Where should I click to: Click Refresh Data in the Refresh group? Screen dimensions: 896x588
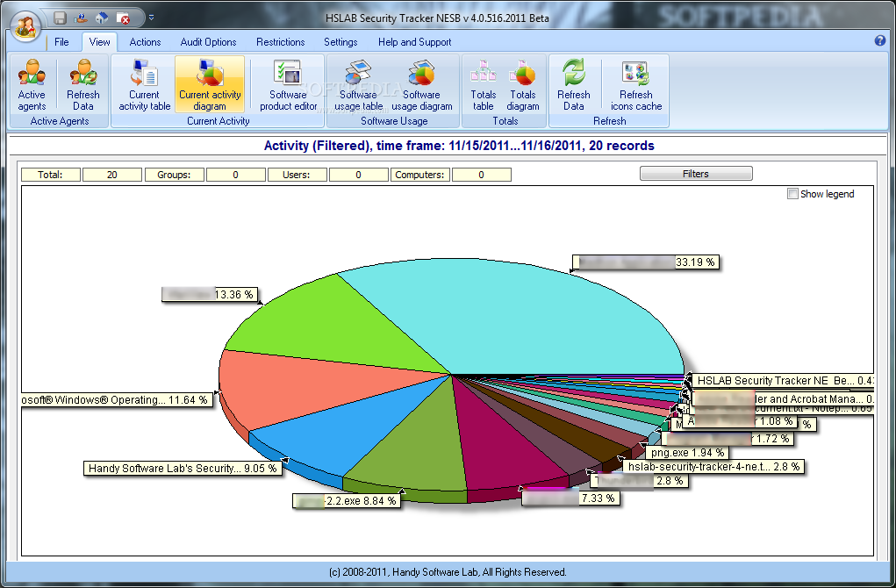574,84
